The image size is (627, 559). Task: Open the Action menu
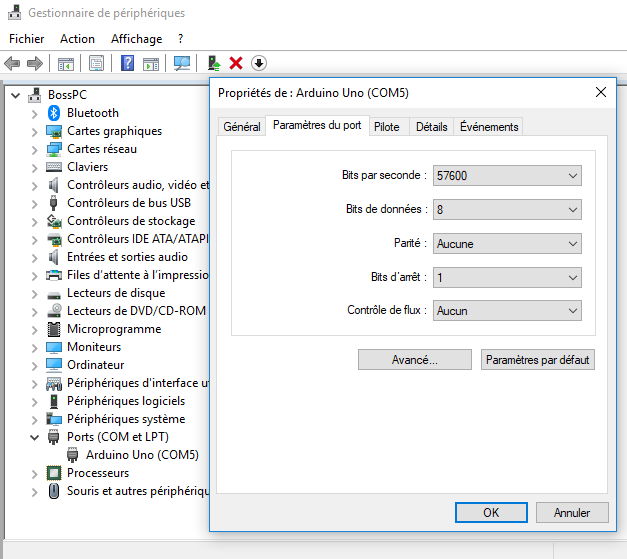tap(77, 39)
